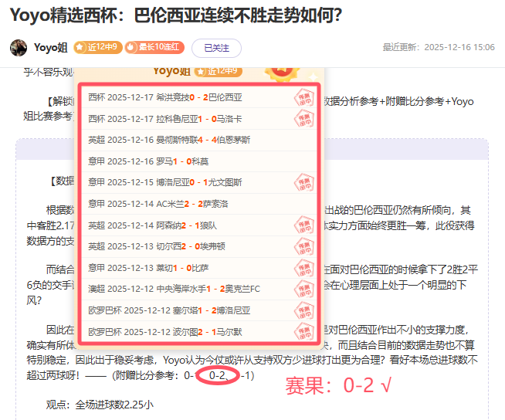
Task: Select the 塞尔塔 1-2 博洛尼亚 match row
Action: coord(174,310)
